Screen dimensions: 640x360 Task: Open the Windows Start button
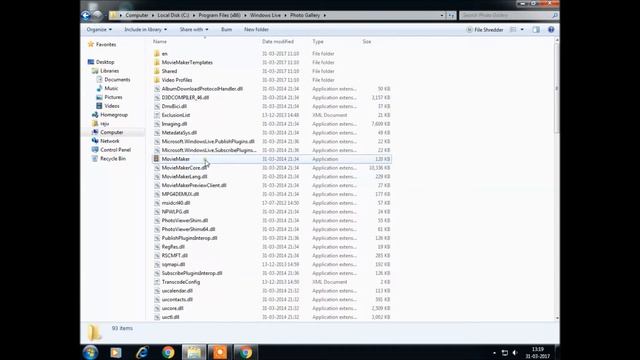pos(91,352)
